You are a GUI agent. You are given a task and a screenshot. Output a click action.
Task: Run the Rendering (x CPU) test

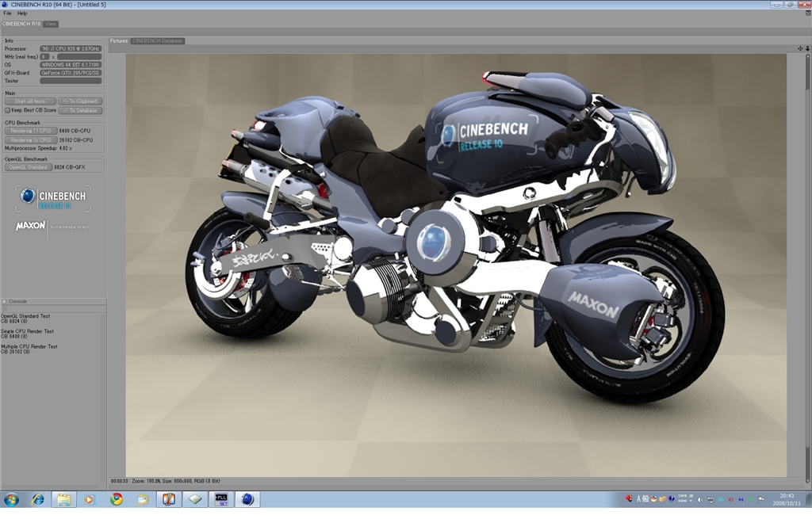(31, 140)
